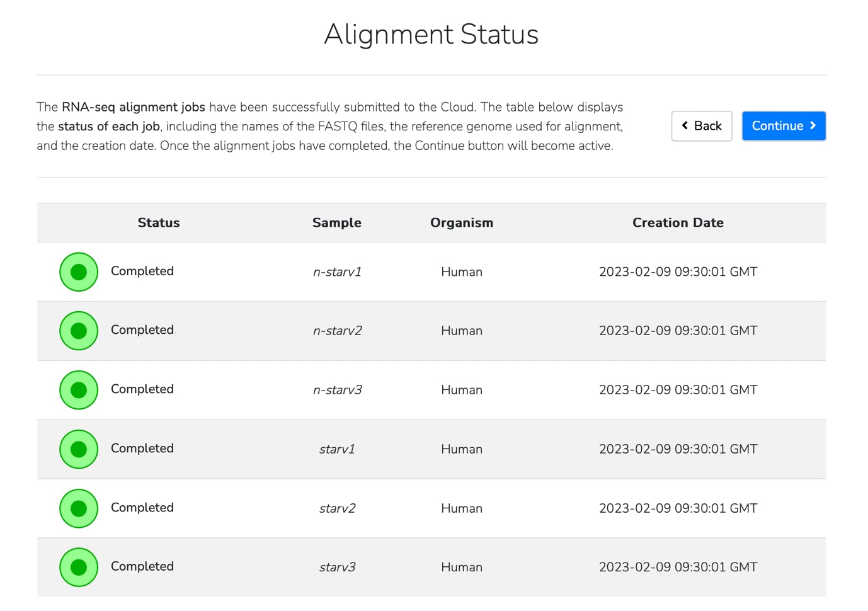Click the Completed label for starv1
The width and height of the screenshot is (868, 611).
pyautogui.click(x=142, y=448)
